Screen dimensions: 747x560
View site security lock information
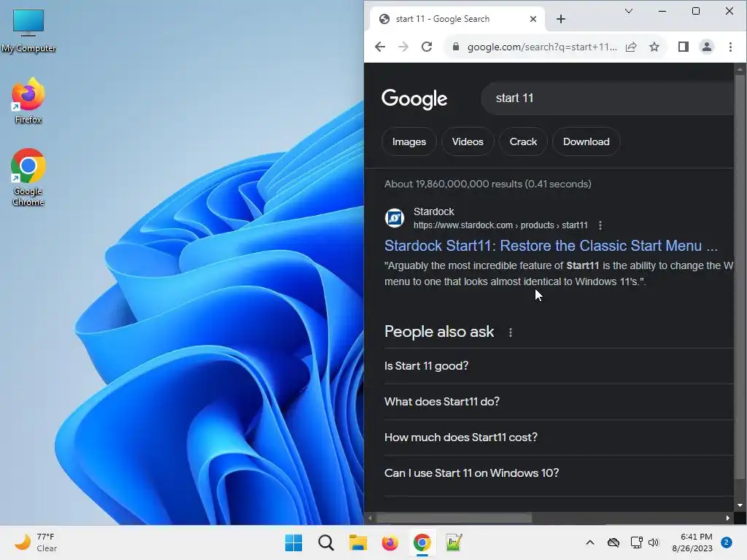coord(456,47)
